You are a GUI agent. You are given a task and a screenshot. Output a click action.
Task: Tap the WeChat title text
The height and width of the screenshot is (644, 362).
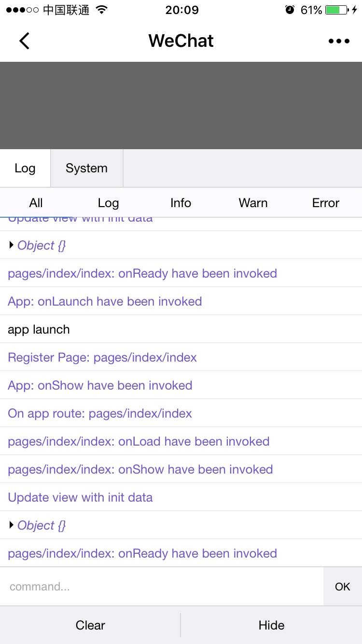(181, 41)
